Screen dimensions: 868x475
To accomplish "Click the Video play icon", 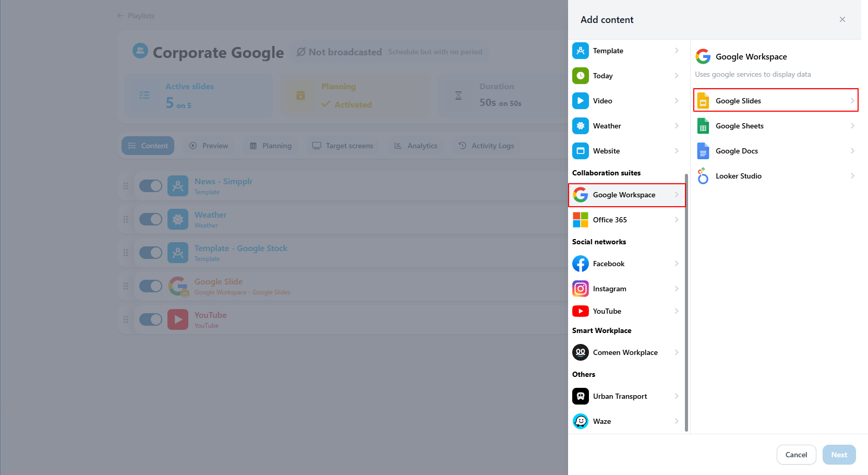I will click(581, 101).
